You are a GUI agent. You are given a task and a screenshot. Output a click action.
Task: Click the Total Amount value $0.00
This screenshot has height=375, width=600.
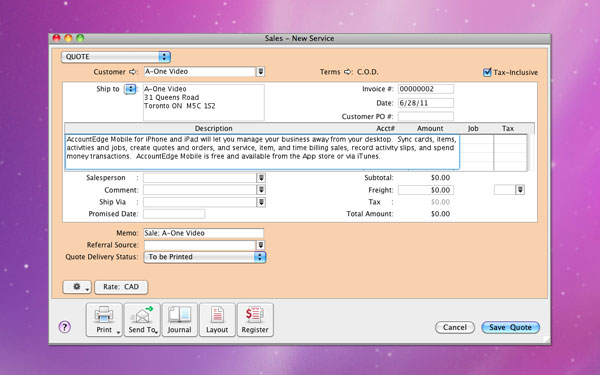440,214
